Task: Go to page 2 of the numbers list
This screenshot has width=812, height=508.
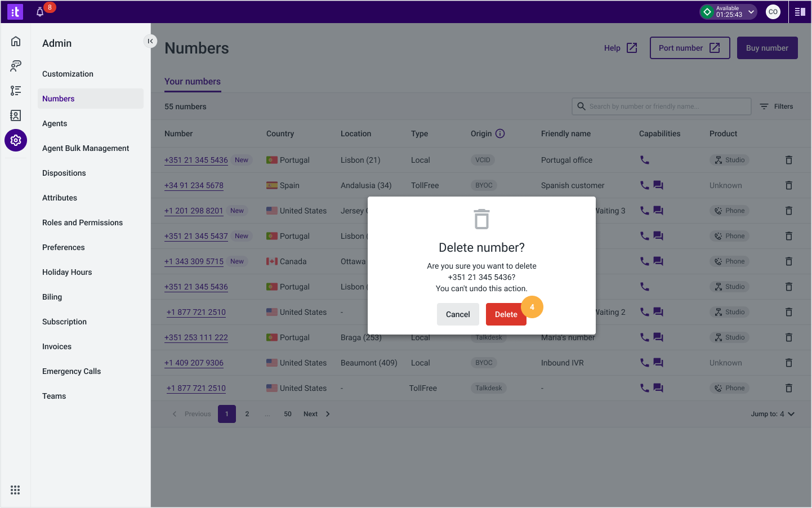Action: [247, 413]
